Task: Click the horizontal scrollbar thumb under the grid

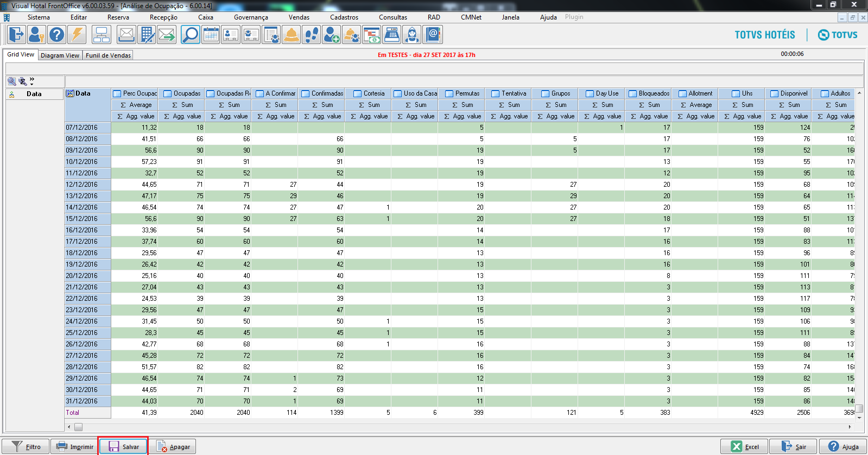Action: (x=78, y=427)
